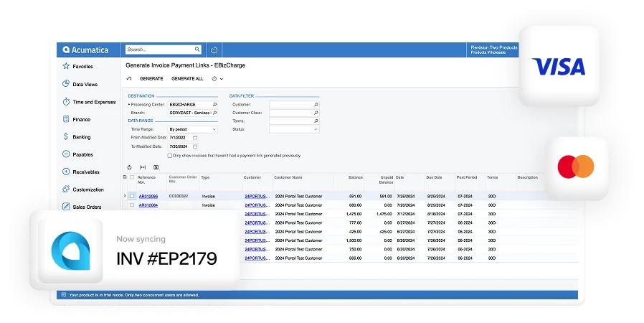Refresh the invoice grid

129,167
